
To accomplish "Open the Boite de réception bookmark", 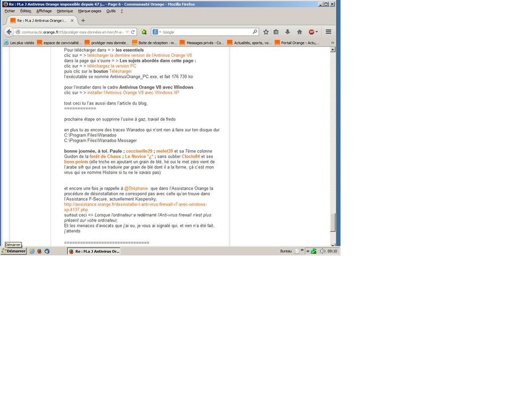I will pyautogui.click(x=154, y=43).
